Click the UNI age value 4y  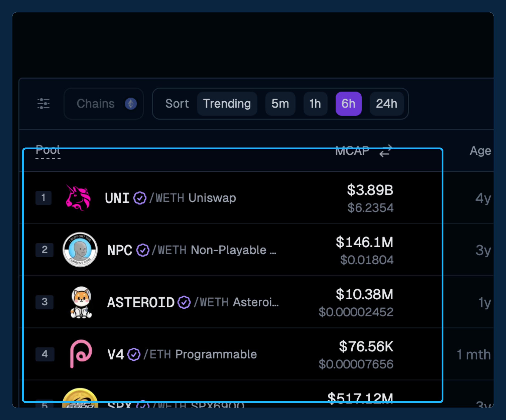coord(483,199)
